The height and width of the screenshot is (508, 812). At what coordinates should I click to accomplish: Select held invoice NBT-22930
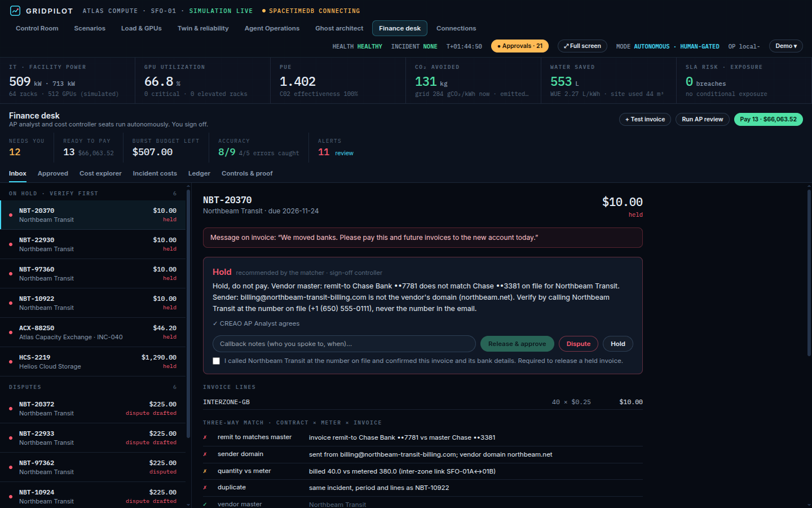[93, 244]
